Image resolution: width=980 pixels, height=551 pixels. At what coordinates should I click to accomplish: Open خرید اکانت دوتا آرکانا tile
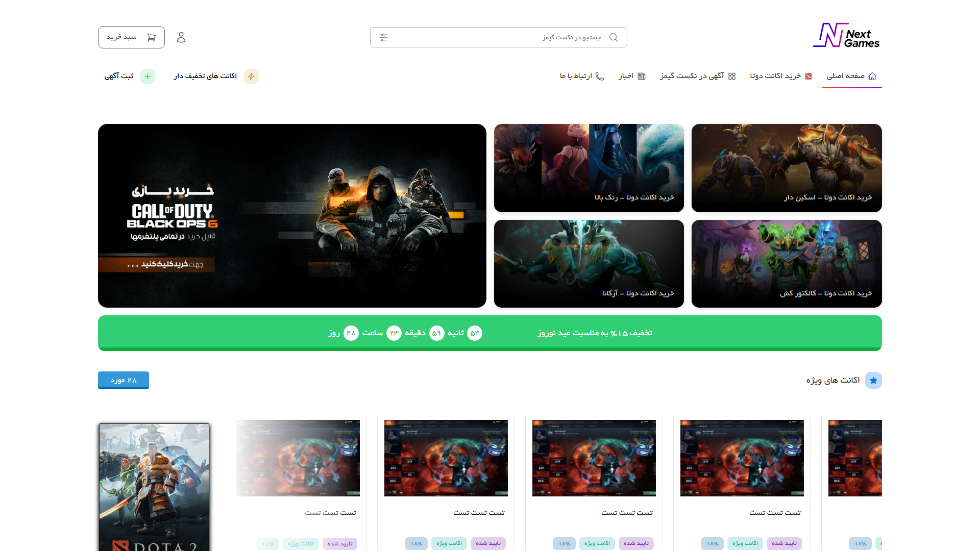pyautogui.click(x=589, y=264)
